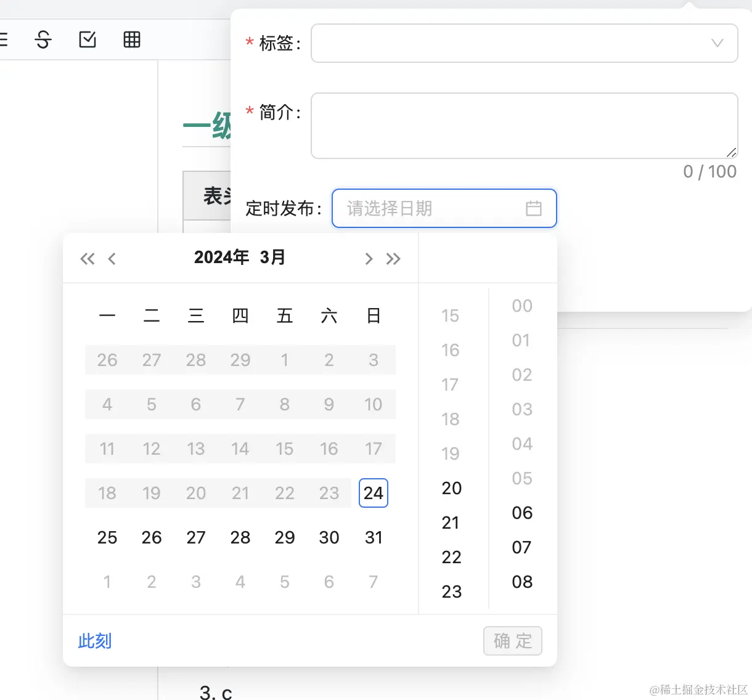Open the 标签 dropdown selector

525,43
